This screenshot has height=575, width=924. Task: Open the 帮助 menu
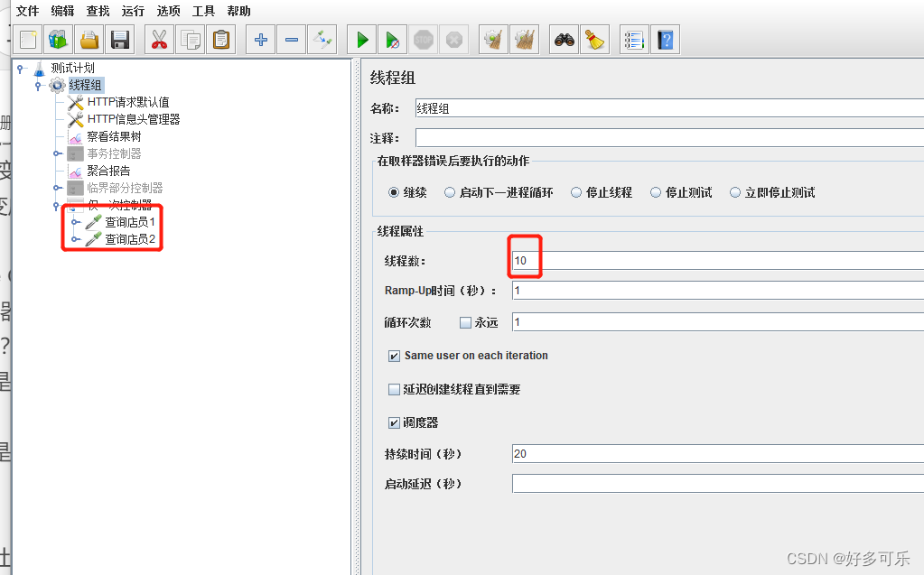point(239,11)
